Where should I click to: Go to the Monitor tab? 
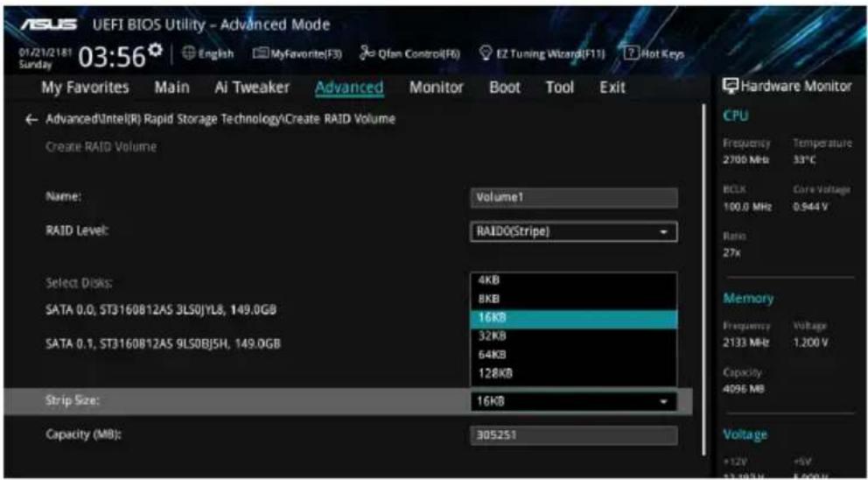(x=437, y=88)
